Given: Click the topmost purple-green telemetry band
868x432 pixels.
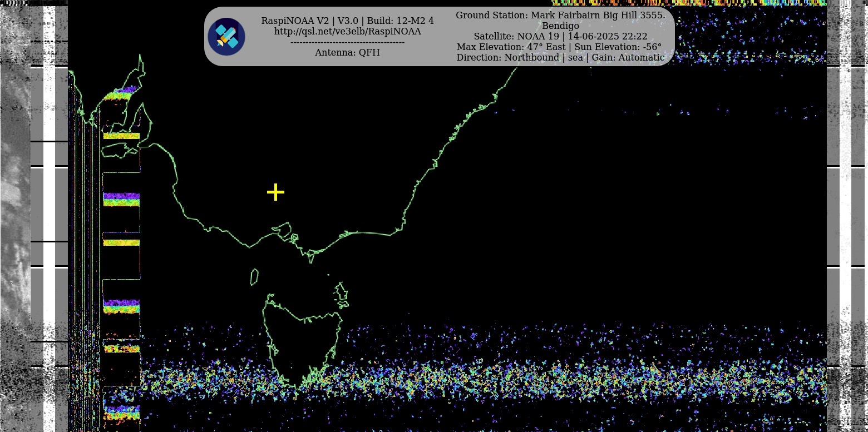Looking at the screenshot, I should click(x=121, y=92).
